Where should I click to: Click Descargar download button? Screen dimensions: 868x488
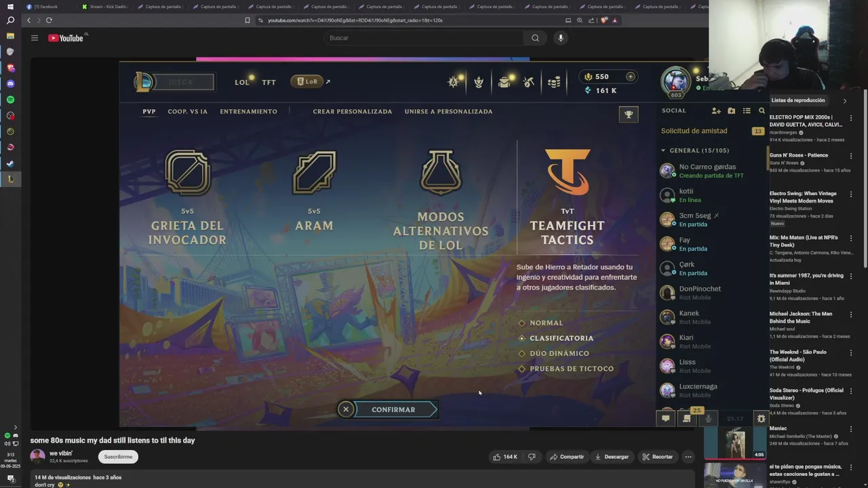(x=612, y=457)
